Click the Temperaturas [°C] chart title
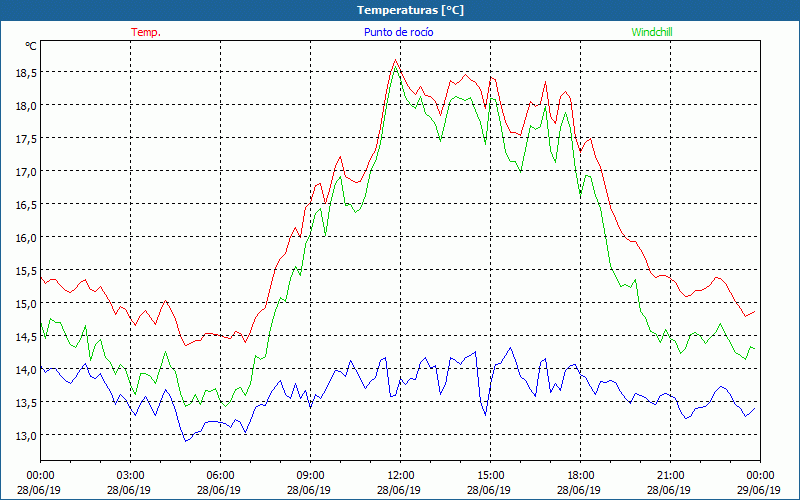This screenshot has width=800, height=500. 410,10
